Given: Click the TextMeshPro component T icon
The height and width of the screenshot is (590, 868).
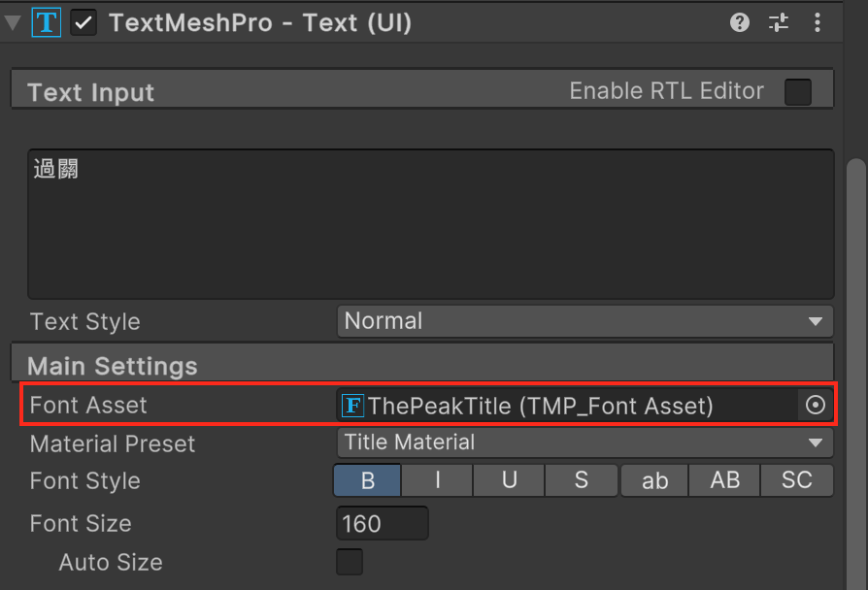Looking at the screenshot, I should pyautogui.click(x=46, y=23).
